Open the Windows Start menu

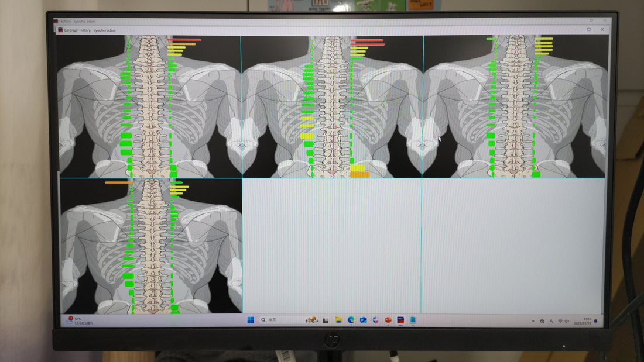(251, 320)
